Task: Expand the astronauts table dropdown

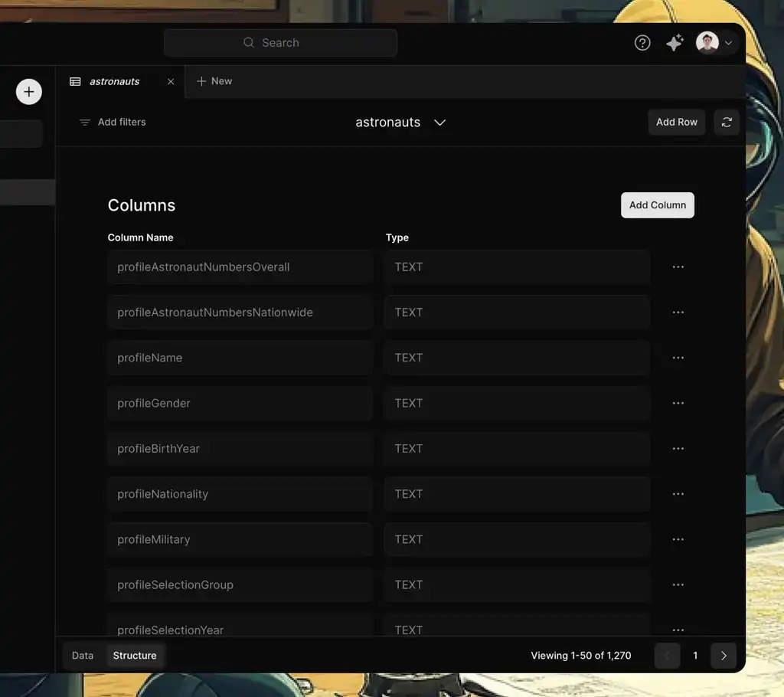Action: click(x=439, y=123)
